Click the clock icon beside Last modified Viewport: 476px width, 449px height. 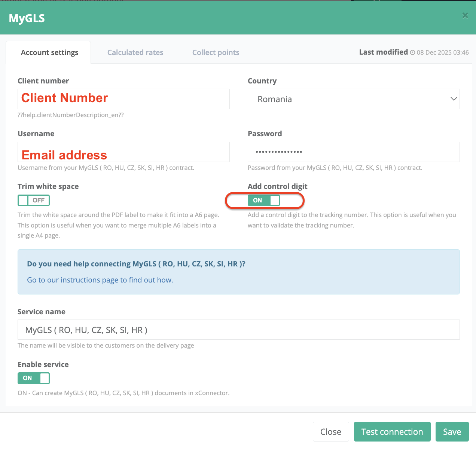tap(412, 53)
